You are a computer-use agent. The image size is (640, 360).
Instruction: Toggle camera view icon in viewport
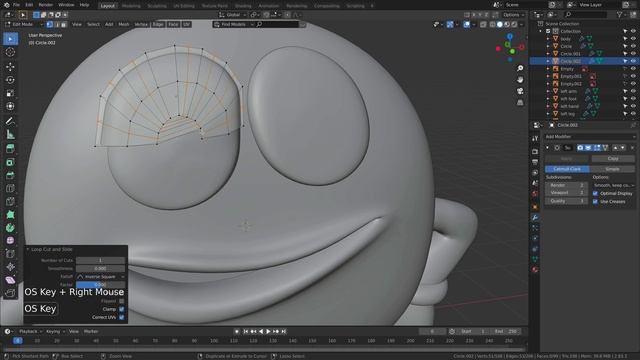point(520,91)
